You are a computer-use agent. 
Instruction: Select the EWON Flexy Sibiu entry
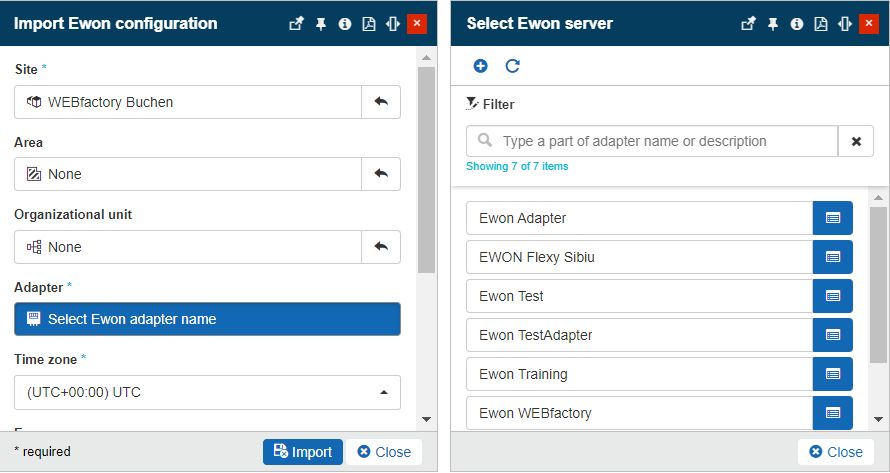point(640,257)
